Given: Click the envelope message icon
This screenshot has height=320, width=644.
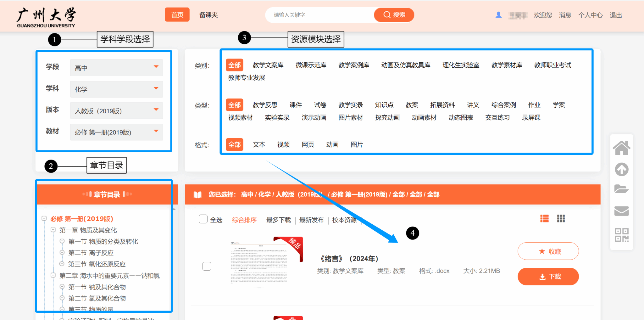Looking at the screenshot, I should [621, 211].
